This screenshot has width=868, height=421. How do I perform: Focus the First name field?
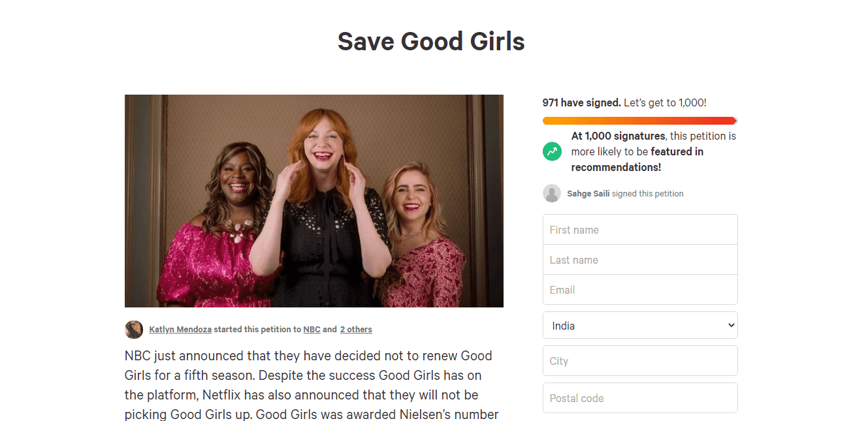pos(640,230)
